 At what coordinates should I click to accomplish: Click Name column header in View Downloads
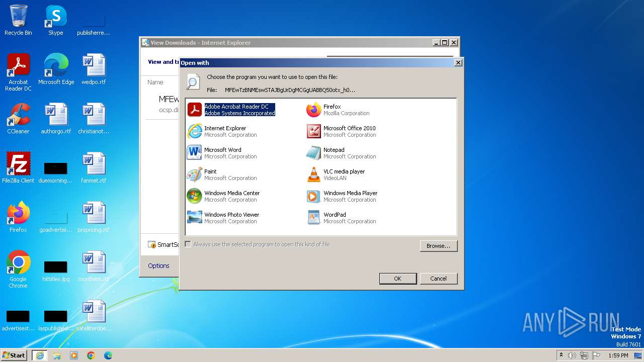click(155, 82)
